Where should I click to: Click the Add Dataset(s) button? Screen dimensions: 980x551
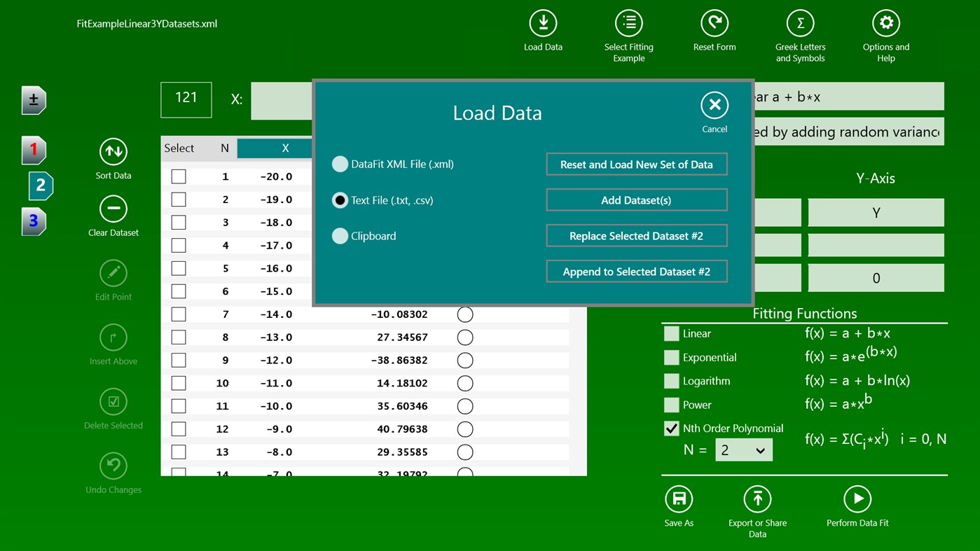click(636, 200)
